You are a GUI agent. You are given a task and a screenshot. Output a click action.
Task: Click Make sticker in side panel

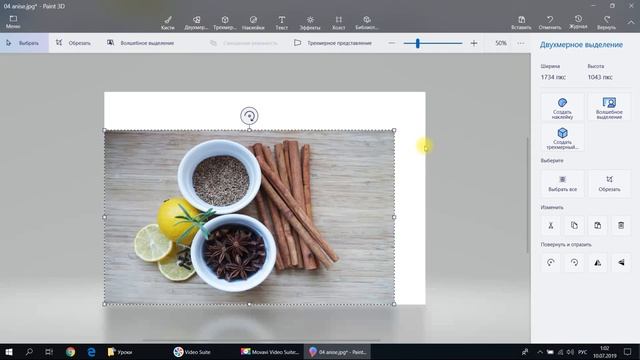coord(562,107)
